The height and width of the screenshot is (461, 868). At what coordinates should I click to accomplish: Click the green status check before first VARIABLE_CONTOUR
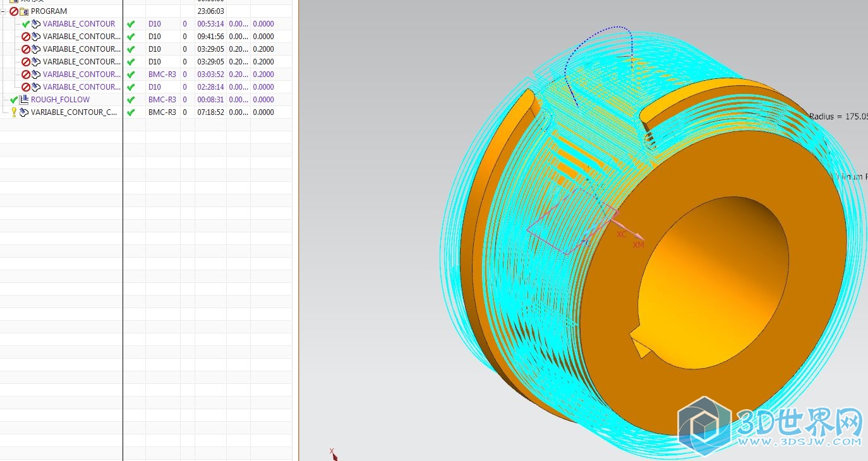(x=26, y=24)
